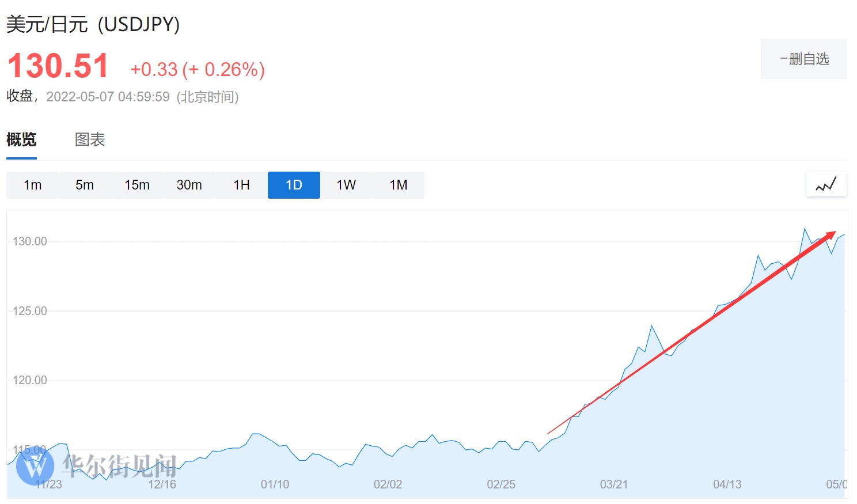857x504 pixels.
Task: Select the 15m timeframe
Action: click(x=137, y=185)
